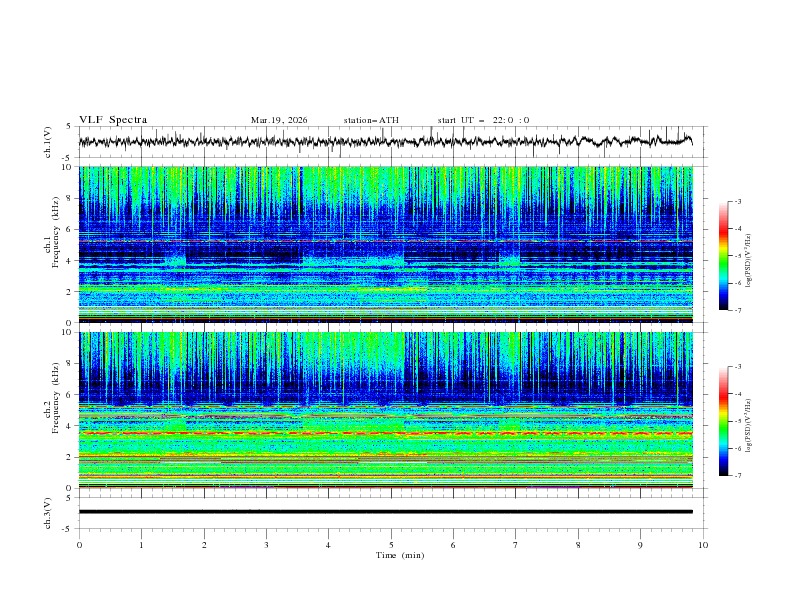
Task: Click the "0" tick on the time axis
Action: 79,545
